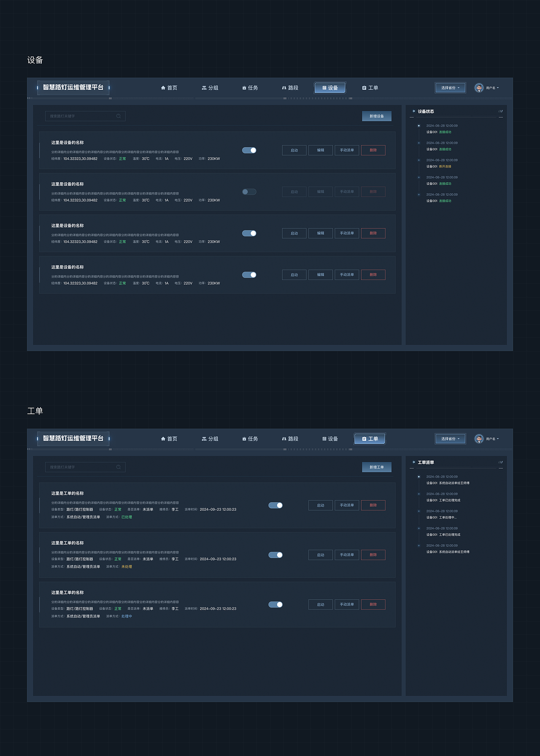Click the 已处理 status label in the first work order
The height and width of the screenshot is (756, 540).
[x=127, y=517]
